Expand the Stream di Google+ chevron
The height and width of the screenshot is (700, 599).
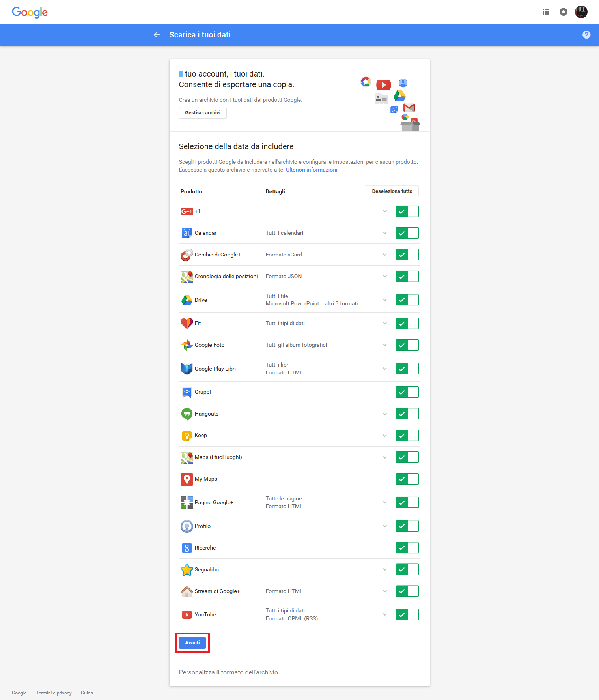pos(385,591)
